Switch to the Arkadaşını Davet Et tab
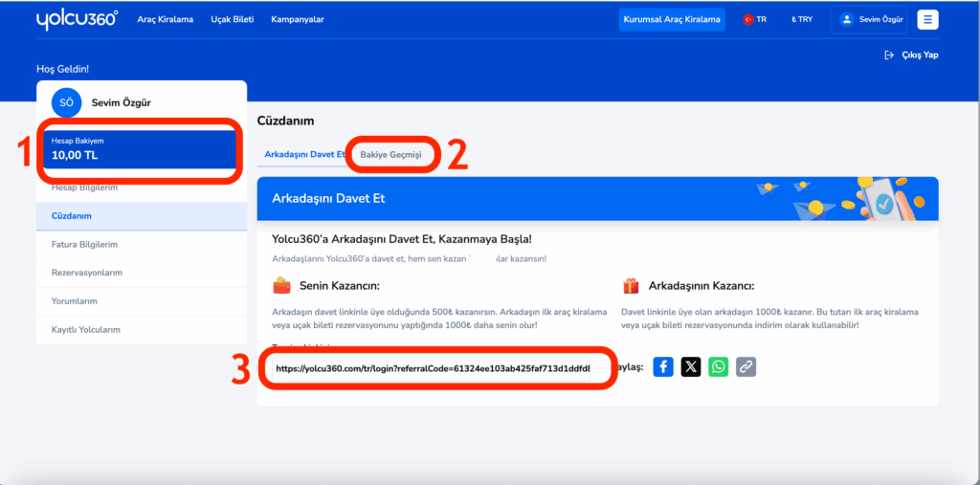980x485 pixels. point(304,154)
